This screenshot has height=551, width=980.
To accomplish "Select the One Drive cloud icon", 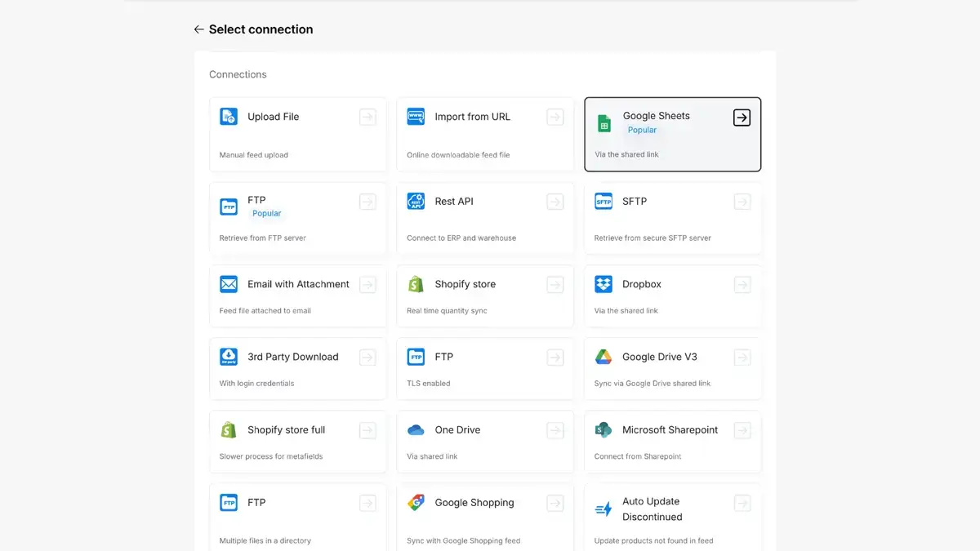I will 416,430.
